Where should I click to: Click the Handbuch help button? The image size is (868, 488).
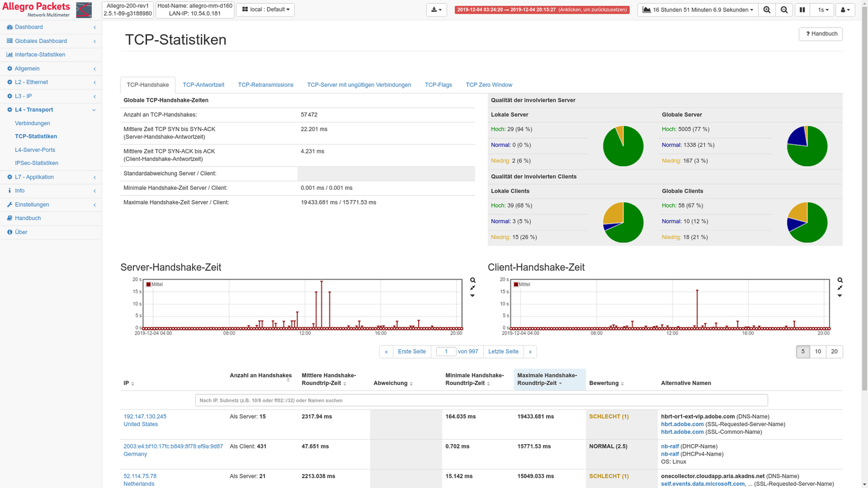pos(820,34)
